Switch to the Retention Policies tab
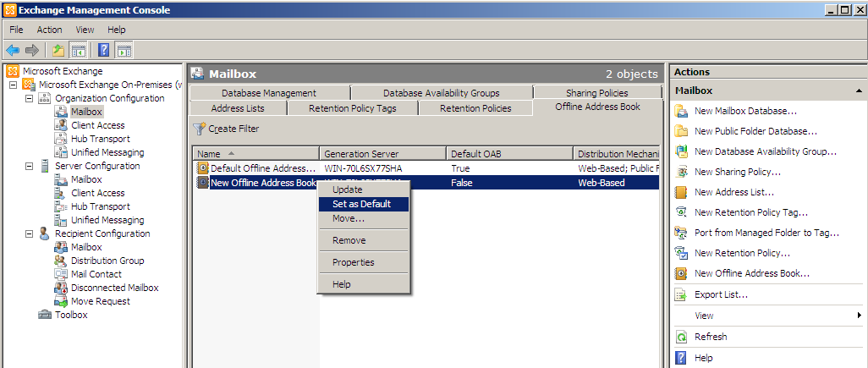This screenshot has width=868, height=368. pyautogui.click(x=475, y=108)
